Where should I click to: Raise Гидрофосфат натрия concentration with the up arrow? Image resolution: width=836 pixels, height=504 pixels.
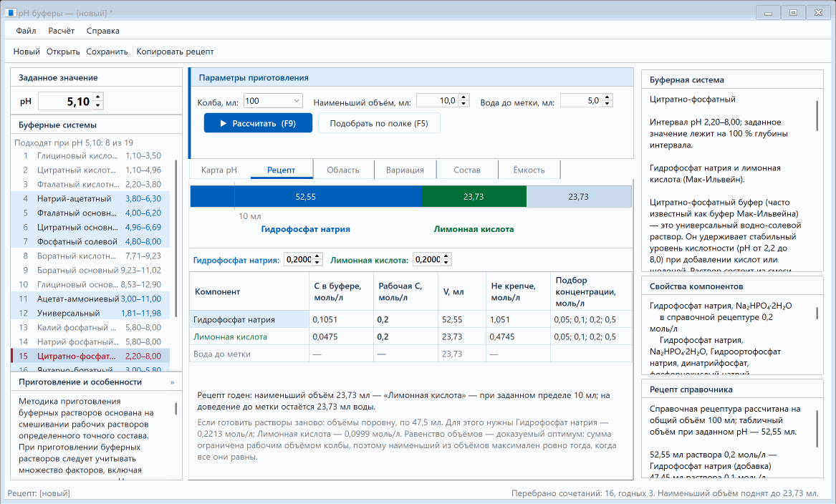317,256
